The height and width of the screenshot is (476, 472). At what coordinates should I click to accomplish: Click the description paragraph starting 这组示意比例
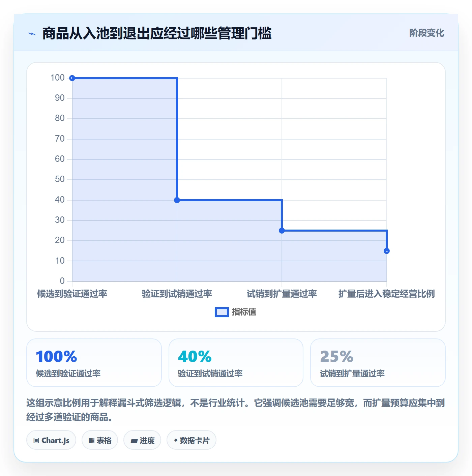(x=236, y=410)
